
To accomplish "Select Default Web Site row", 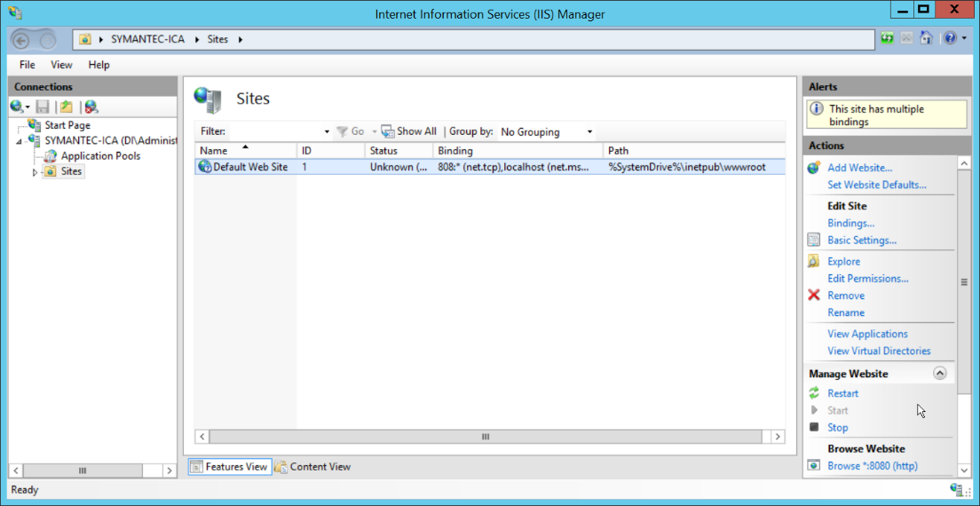I will click(249, 167).
